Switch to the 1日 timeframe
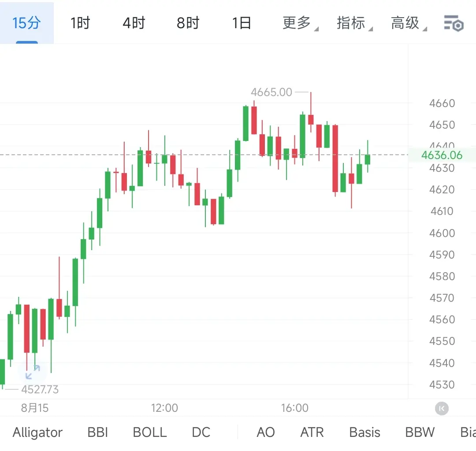The height and width of the screenshot is (451, 476). pos(242,23)
